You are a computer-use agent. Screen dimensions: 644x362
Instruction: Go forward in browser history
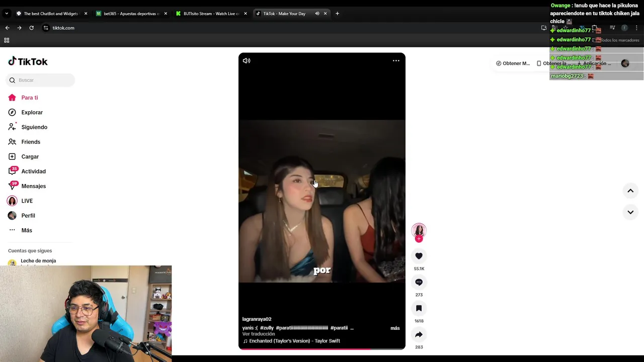tap(19, 28)
